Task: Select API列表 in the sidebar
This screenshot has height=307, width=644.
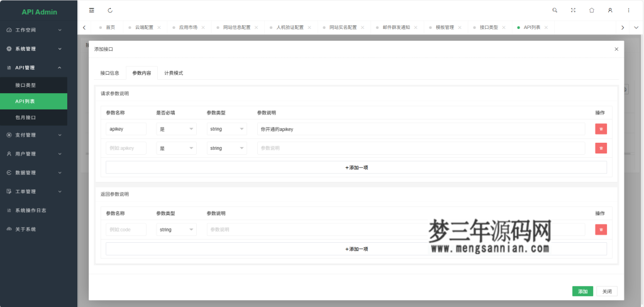Action: 34,101
